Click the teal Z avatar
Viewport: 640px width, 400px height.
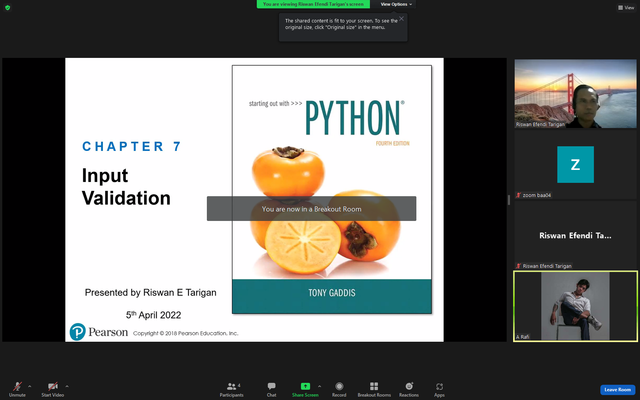[x=575, y=164]
